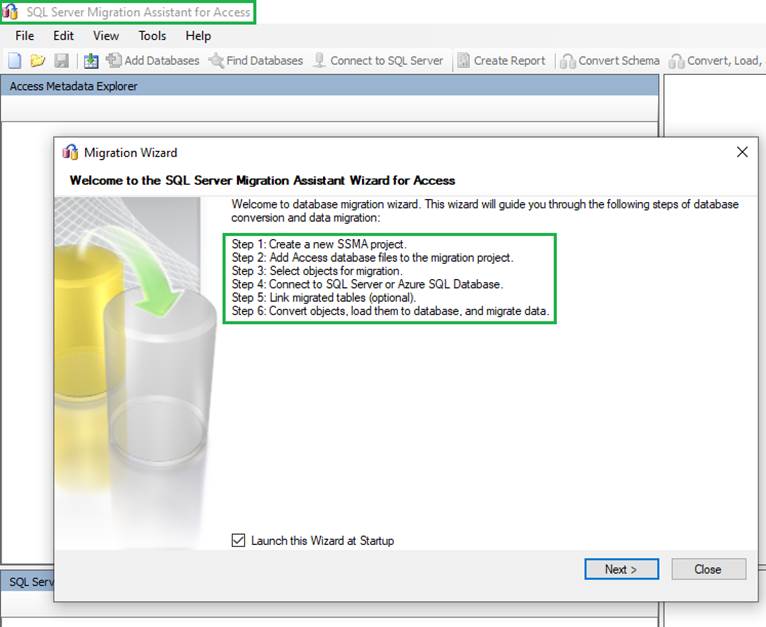Click the Close button in the wizard
766x627 pixels.
point(708,569)
